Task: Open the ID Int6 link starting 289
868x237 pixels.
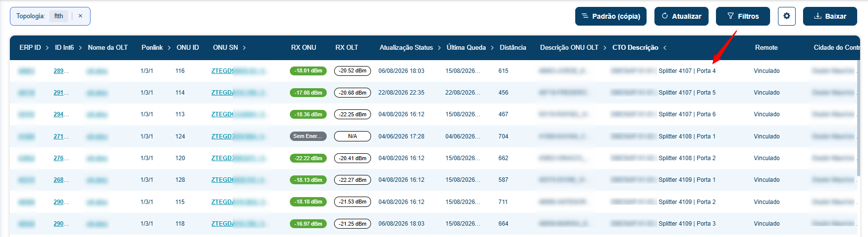Action: tap(61, 71)
